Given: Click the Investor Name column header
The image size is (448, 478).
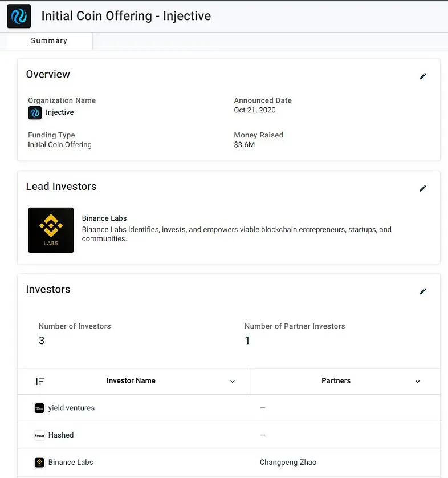Looking at the screenshot, I should [x=131, y=381].
